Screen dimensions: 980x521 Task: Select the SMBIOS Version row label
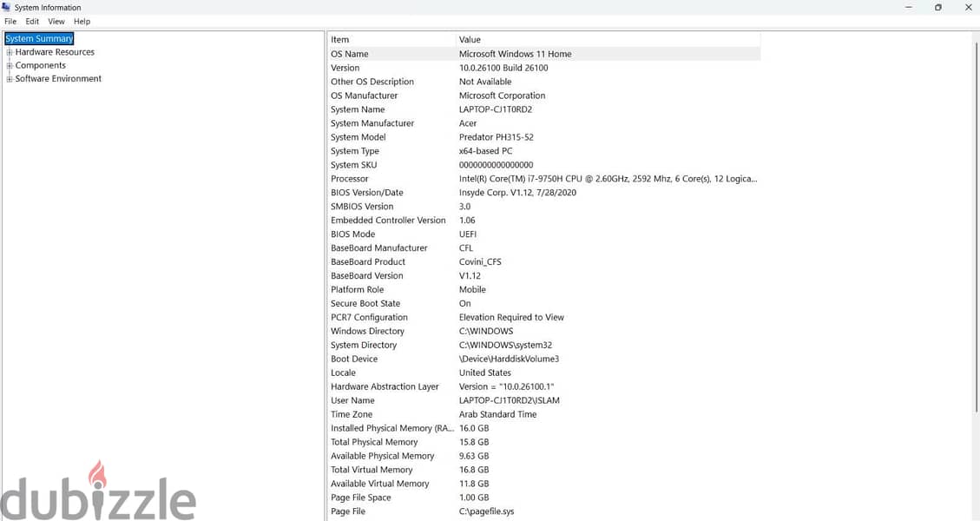point(362,207)
